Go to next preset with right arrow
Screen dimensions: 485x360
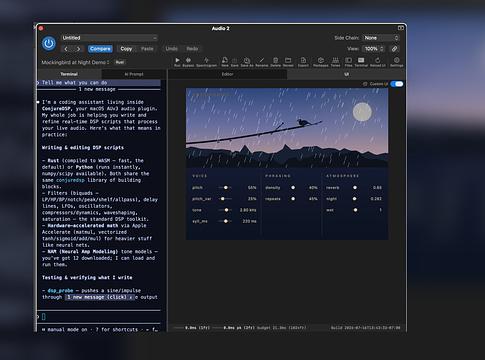(x=78, y=49)
